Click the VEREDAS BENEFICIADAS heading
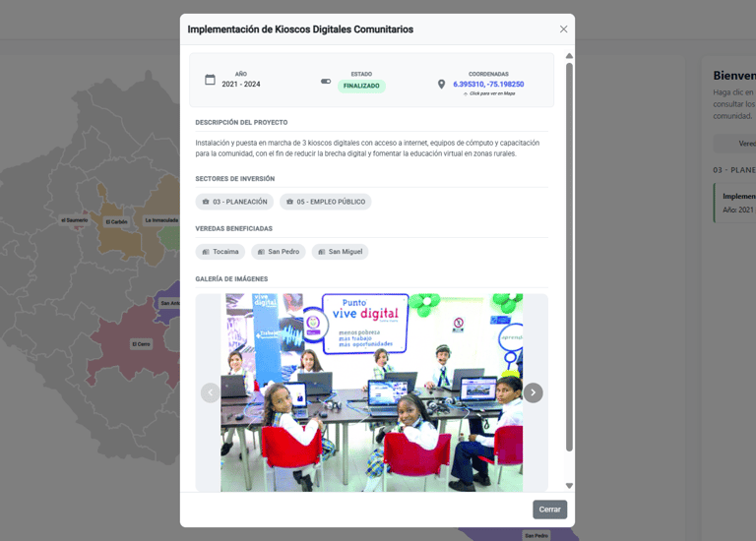 (234, 228)
